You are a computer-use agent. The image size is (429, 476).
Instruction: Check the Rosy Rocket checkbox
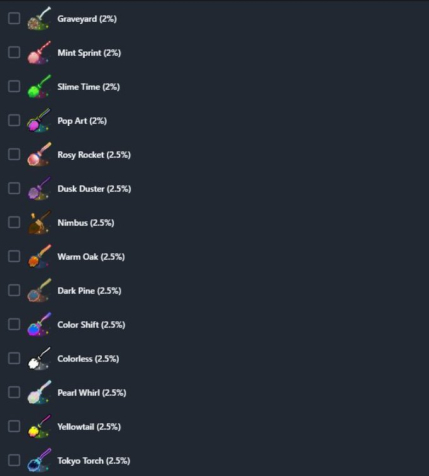pos(14,154)
